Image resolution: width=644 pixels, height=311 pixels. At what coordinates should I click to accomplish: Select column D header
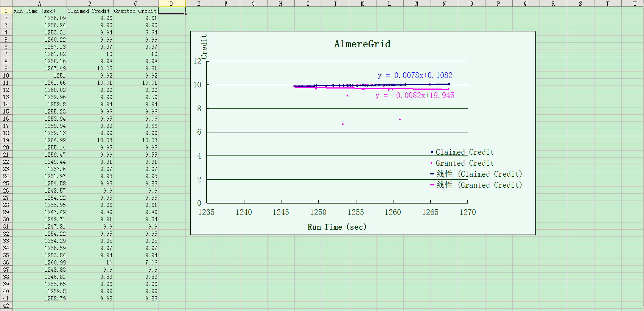click(x=172, y=3)
